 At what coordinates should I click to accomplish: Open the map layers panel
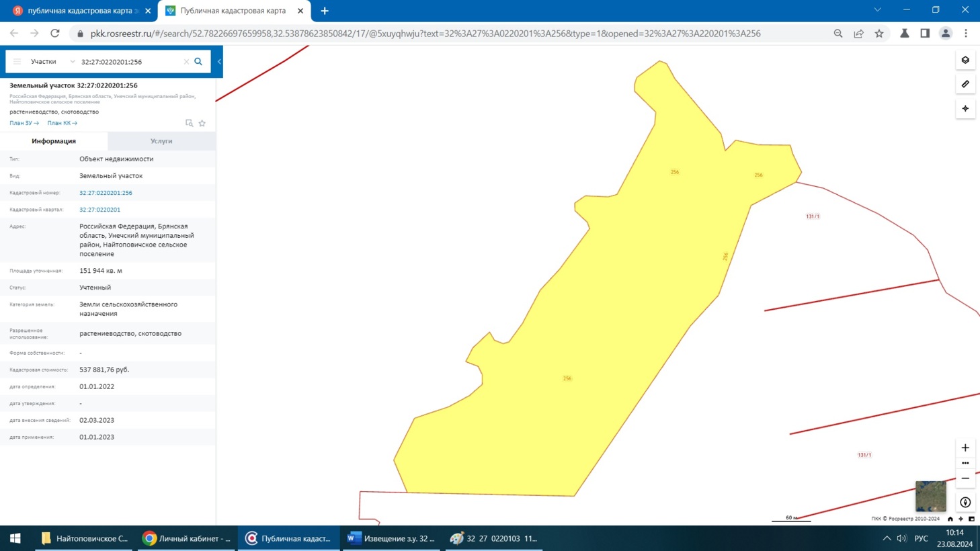click(965, 60)
